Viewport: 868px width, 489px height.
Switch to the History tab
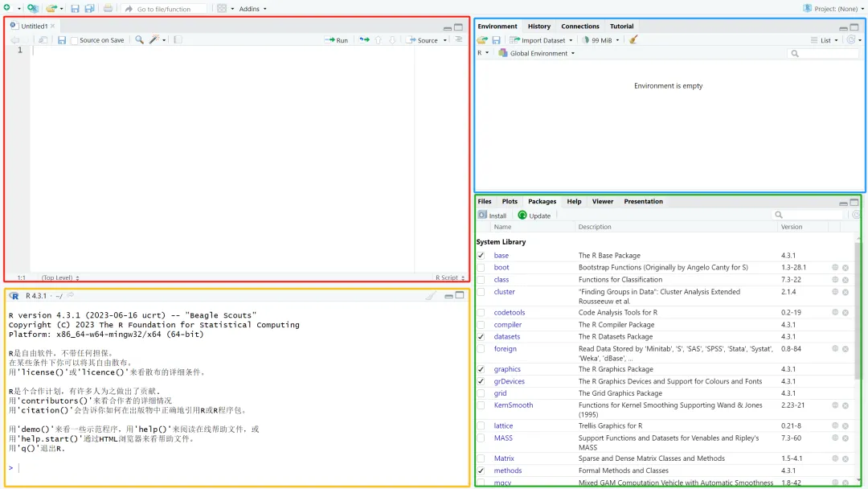point(538,26)
